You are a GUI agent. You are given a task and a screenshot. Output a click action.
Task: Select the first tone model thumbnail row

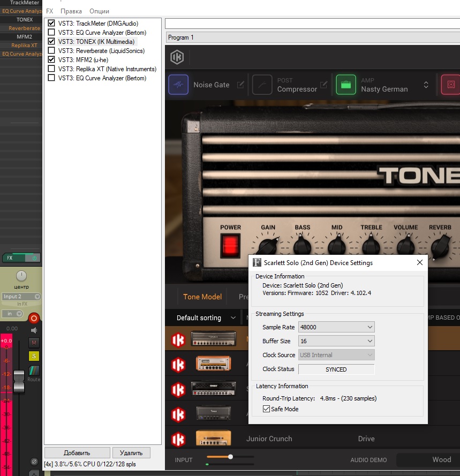[x=214, y=338]
